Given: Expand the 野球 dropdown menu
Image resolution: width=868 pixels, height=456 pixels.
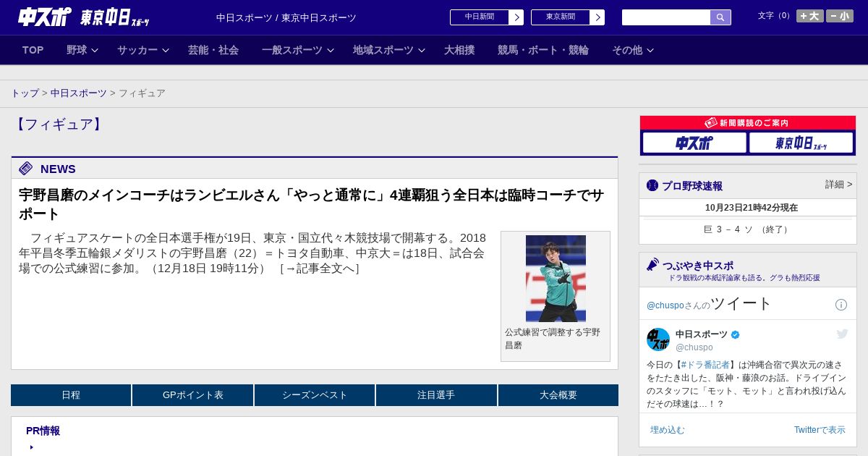Looking at the screenshot, I should click(82, 50).
